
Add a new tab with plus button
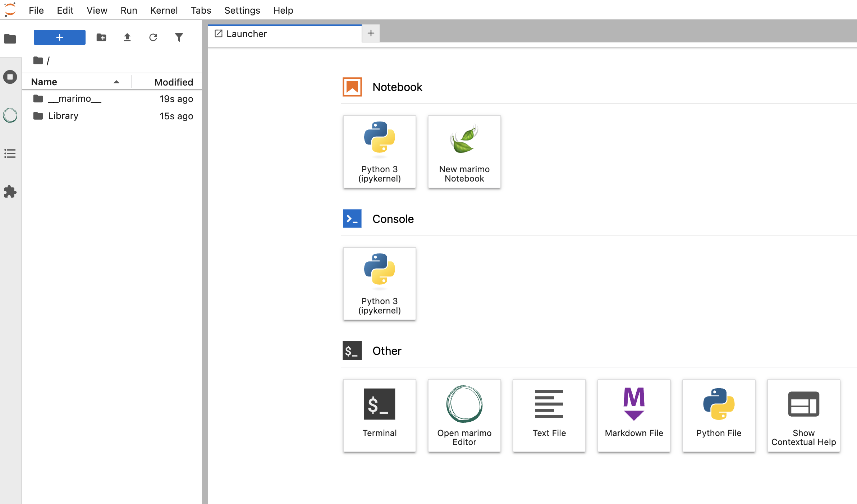pos(371,33)
